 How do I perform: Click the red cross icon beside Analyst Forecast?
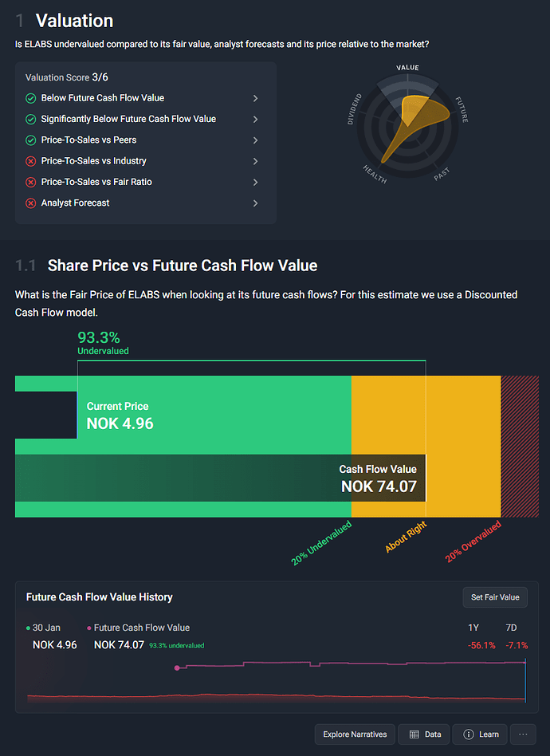point(31,203)
